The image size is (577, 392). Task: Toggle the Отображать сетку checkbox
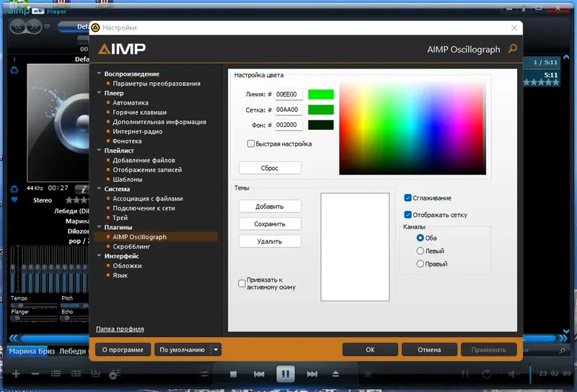[x=408, y=215]
